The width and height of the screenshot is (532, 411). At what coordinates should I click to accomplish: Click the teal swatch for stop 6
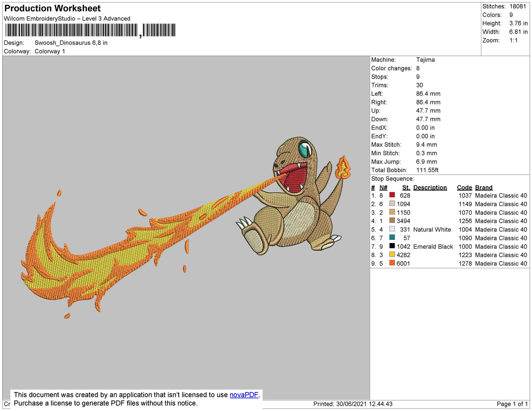tap(392, 238)
